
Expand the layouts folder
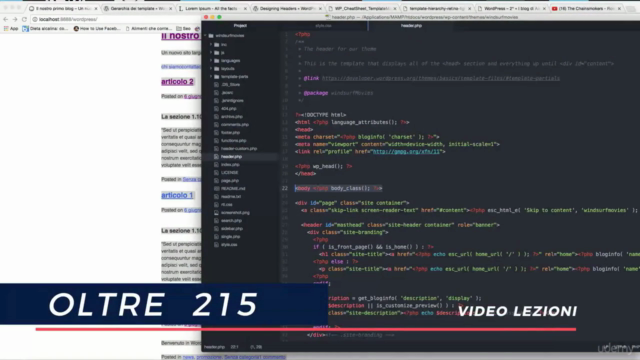[211, 69]
